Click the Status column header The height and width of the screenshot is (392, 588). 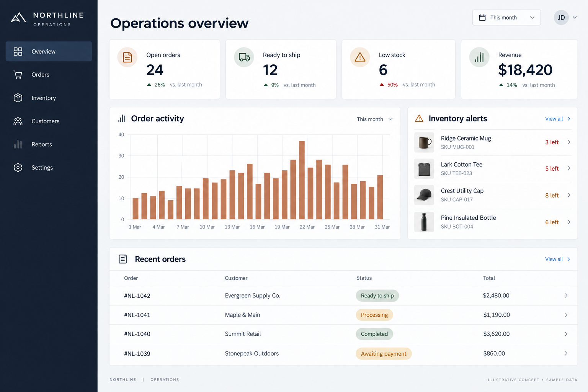point(364,278)
